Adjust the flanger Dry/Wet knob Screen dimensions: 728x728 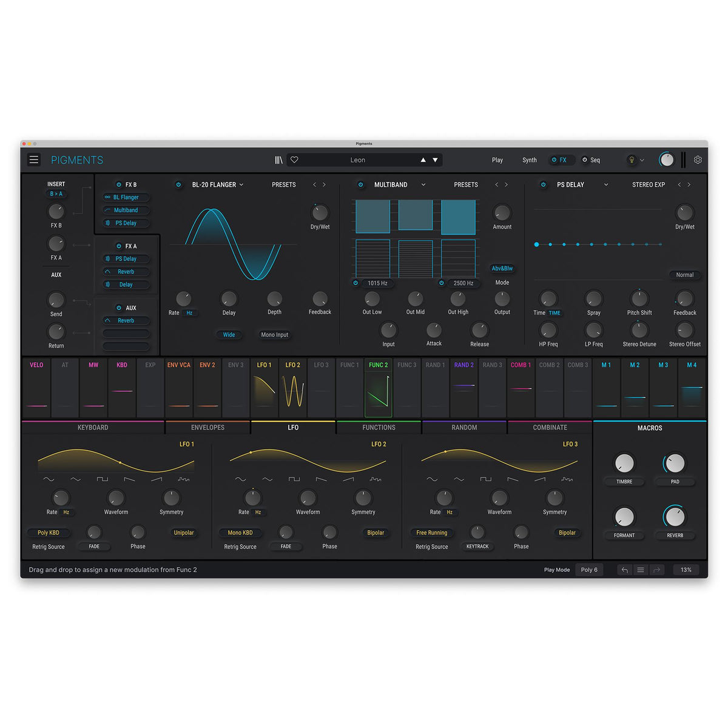320,212
